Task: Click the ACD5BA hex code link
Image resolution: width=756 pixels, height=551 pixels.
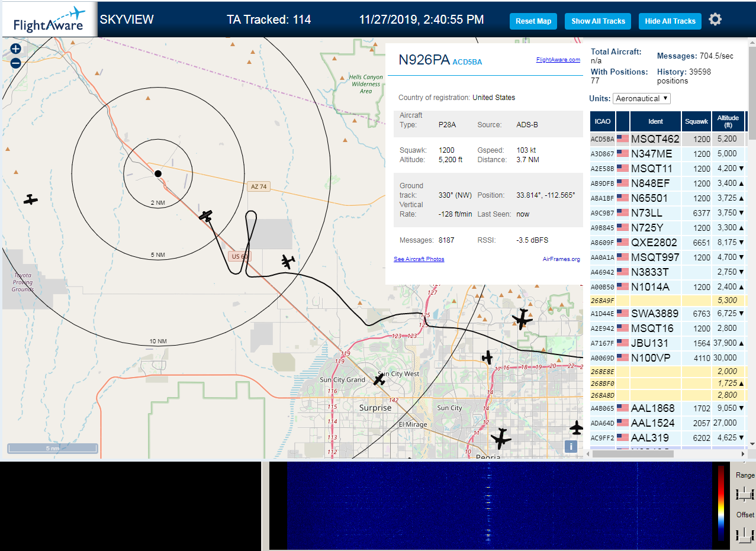Action: pos(467,62)
